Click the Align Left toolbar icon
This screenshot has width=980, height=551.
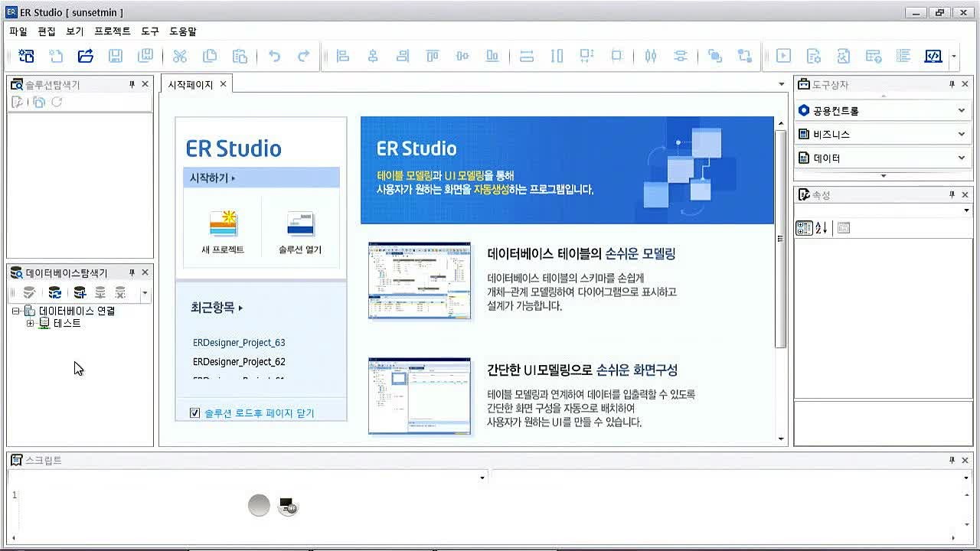(342, 56)
